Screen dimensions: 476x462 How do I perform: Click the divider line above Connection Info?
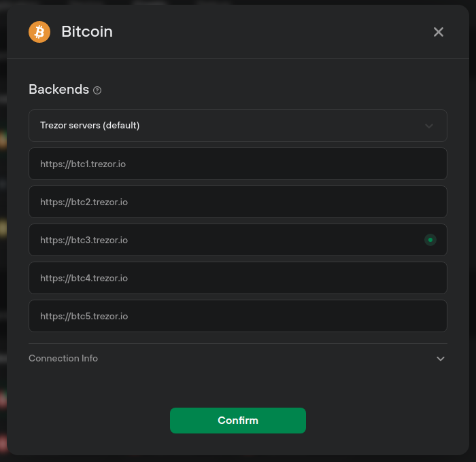coord(238,343)
